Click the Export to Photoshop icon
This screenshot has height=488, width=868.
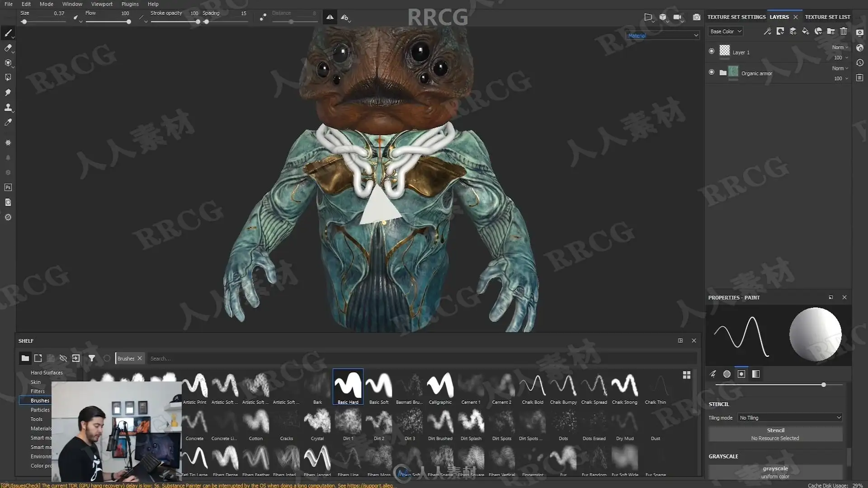8,188
